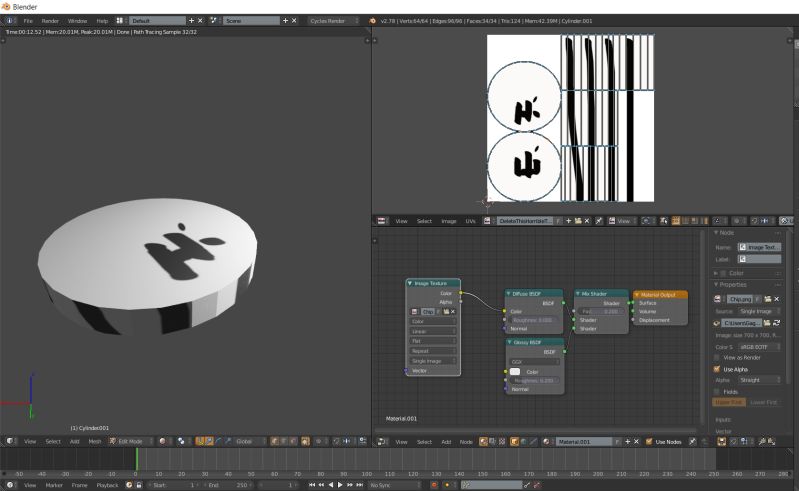Unlink Chip.png in sidebar Properties
Image resolution: width=799 pixels, height=491 pixels.
(777, 299)
